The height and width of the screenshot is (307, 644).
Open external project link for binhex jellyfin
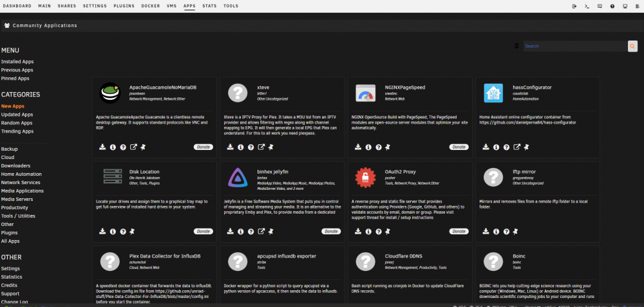click(x=261, y=232)
